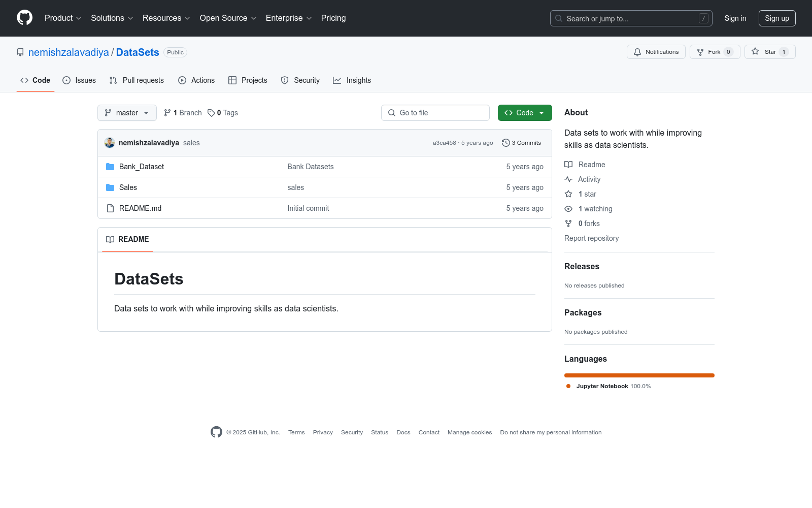This screenshot has width=812, height=508.
Task: Open the Releases heading link
Action: (x=582, y=267)
